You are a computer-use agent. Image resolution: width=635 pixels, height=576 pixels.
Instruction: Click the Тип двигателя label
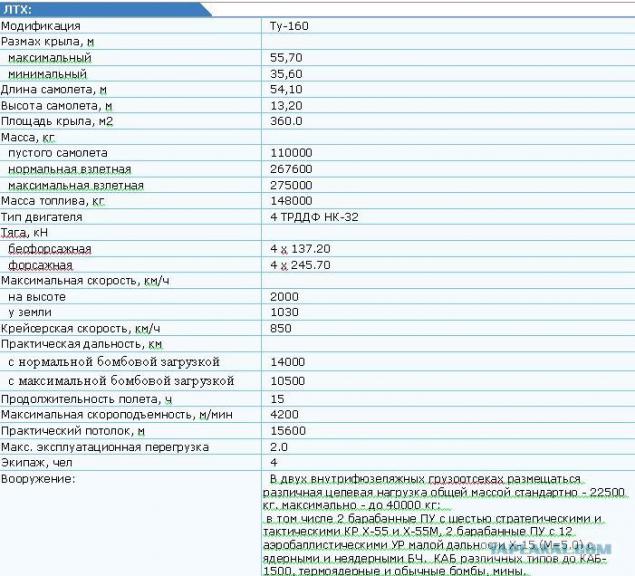pyautogui.click(x=41, y=217)
